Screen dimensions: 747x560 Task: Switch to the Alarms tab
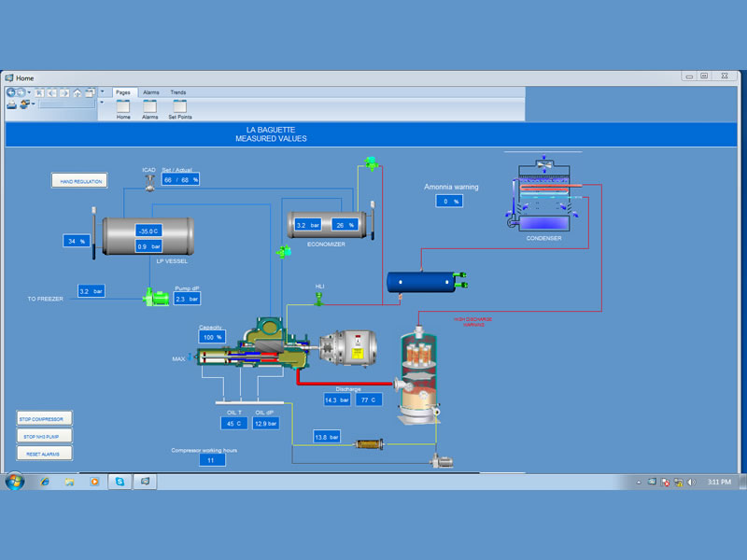click(150, 92)
